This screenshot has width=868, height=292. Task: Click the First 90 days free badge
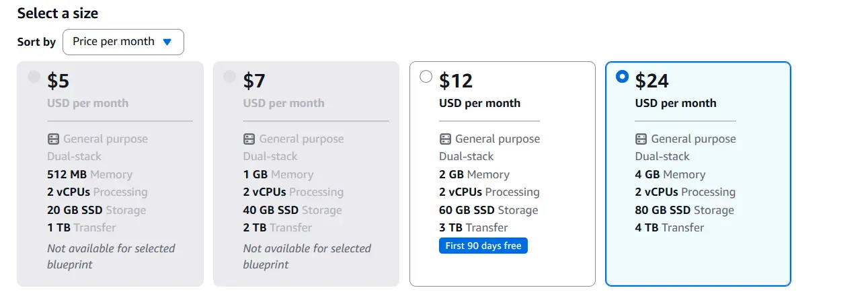(483, 246)
